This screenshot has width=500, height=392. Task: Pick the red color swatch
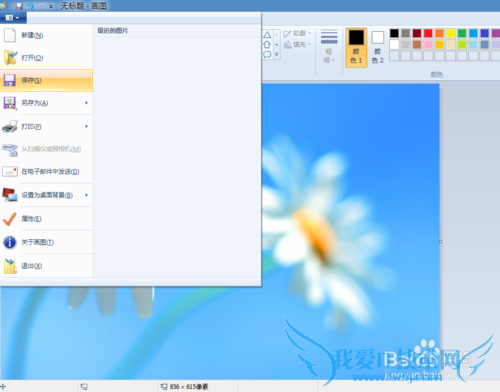pyautogui.click(x=428, y=33)
